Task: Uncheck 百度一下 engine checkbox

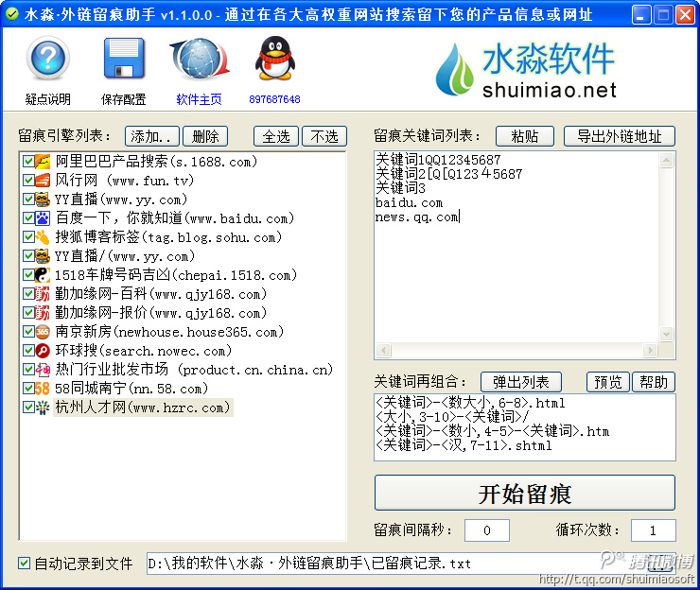Action: (x=28, y=218)
